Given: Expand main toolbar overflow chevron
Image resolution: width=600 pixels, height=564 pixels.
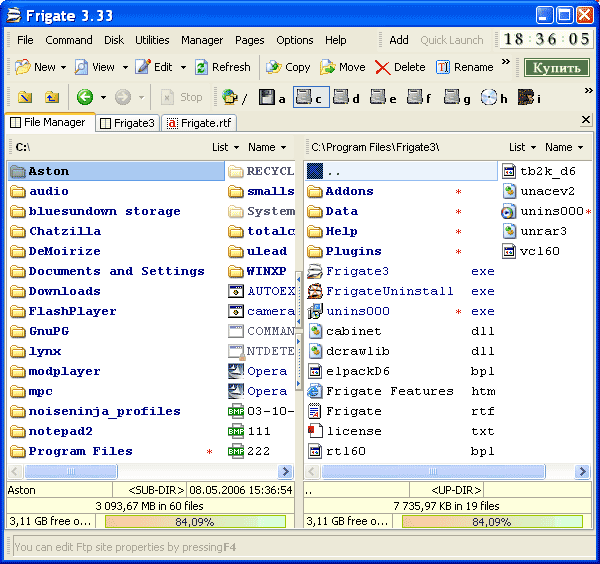Looking at the screenshot, I should [x=505, y=62].
